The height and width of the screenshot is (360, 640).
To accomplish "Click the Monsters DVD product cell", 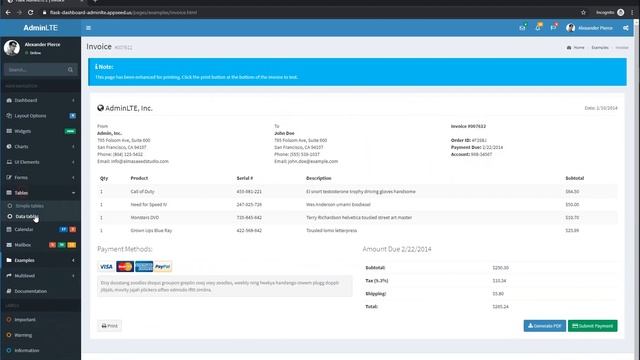I will (x=145, y=218).
